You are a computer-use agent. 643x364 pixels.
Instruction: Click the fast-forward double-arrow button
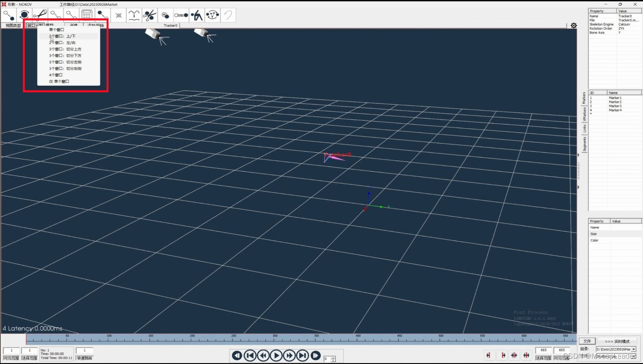tap(290, 355)
